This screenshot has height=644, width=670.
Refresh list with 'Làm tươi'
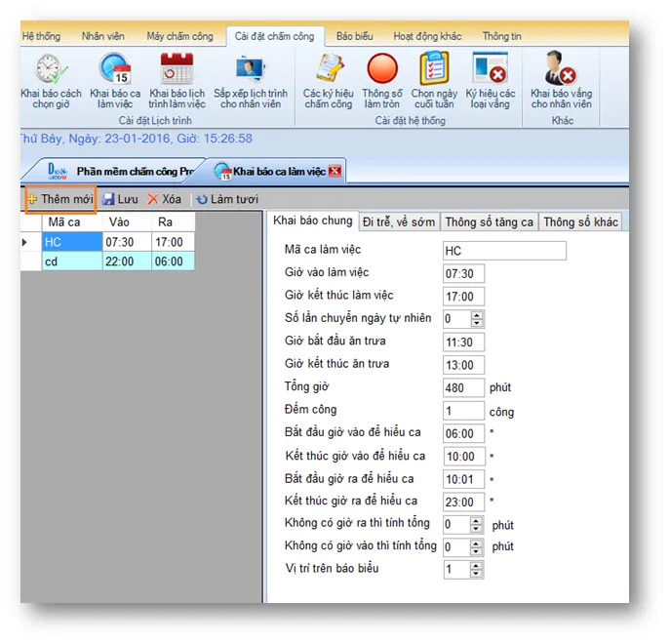pos(226,199)
